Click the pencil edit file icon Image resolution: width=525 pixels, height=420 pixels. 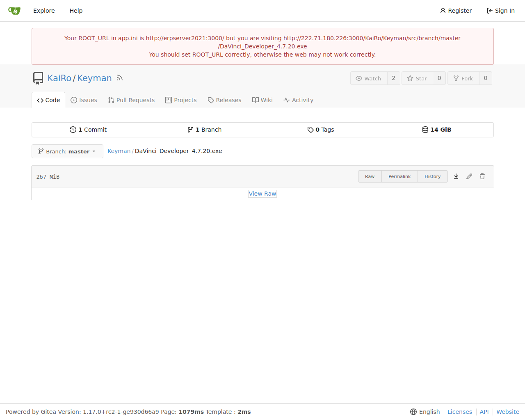coord(469,176)
